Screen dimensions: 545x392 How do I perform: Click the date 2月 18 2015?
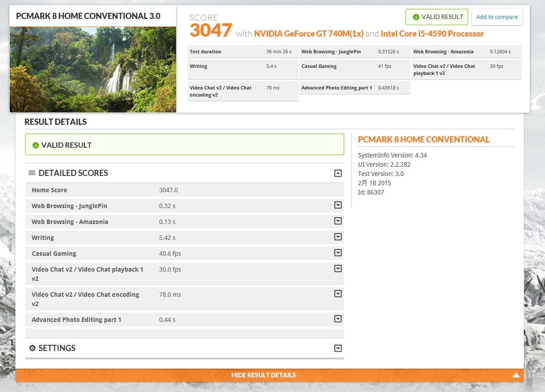(x=375, y=183)
